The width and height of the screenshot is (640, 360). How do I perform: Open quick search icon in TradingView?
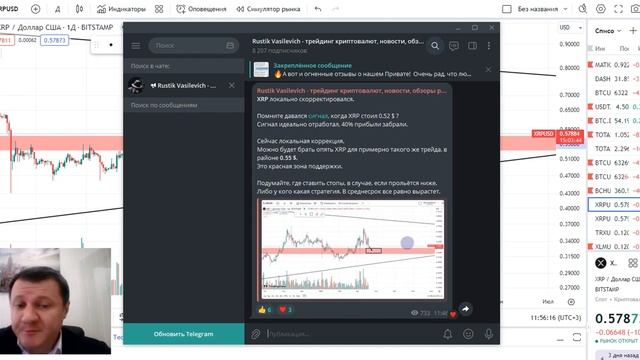tap(582, 9)
